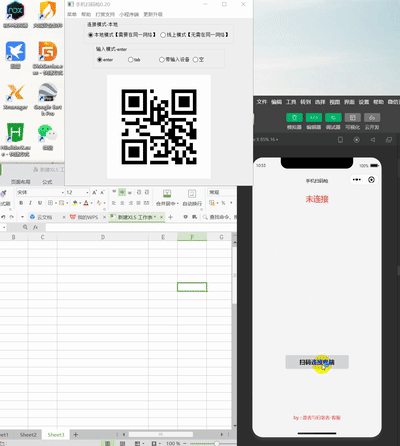Toggle the debugger (调试器) button in WeChat DevTools
400x446 pixels.
(333, 118)
